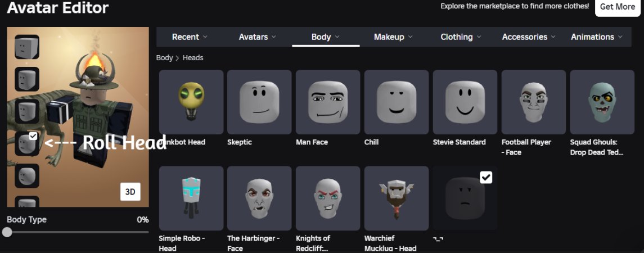This screenshot has width=644, height=253.
Task: Click the 'Football Player - Face' item name
Action: pos(526,147)
